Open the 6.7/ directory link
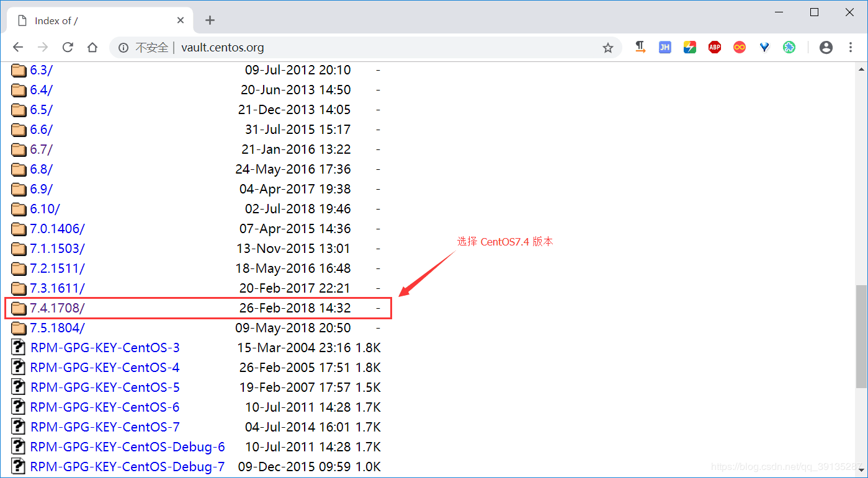This screenshot has width=868, height=478. [42, 149]
